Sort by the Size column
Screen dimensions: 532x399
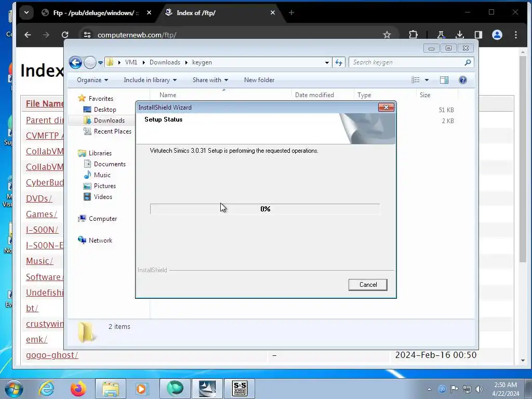[x=437, y=95]
